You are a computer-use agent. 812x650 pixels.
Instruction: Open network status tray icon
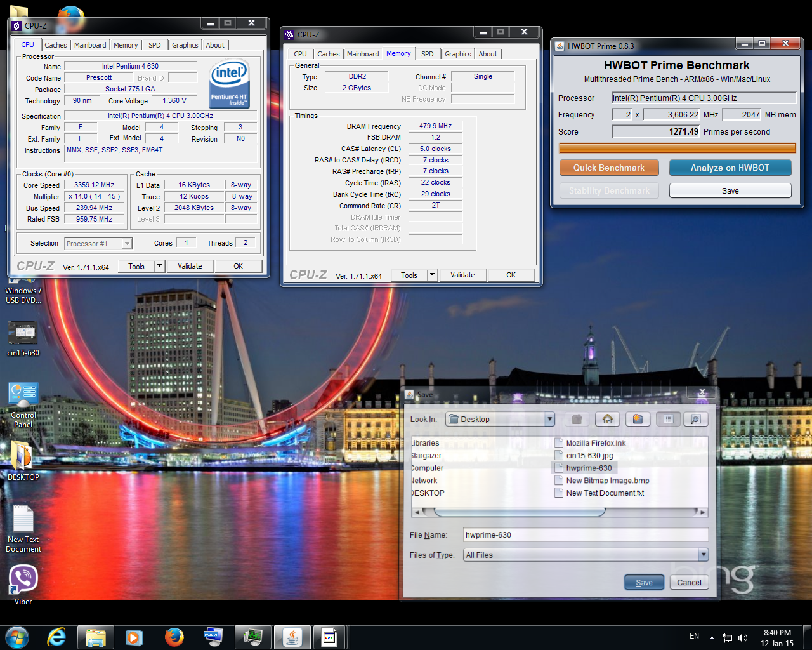pyautogui.click(x=728, y=638)
